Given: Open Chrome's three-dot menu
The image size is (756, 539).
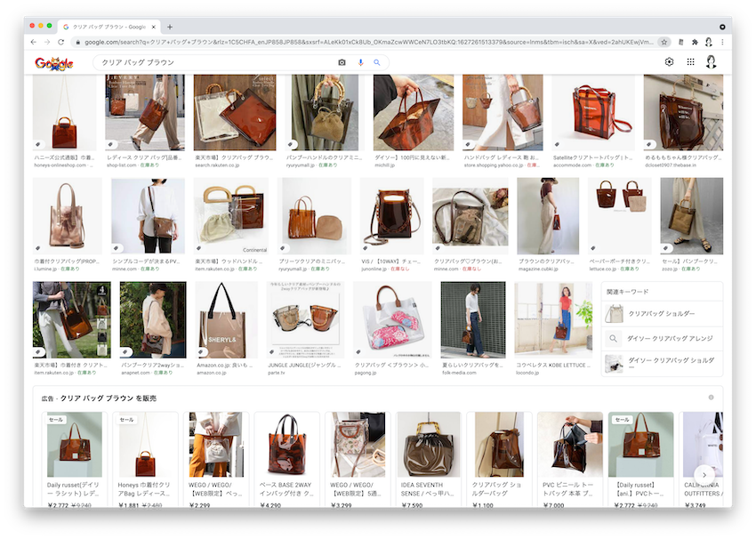Looking at the screenshot, I should tap(722, 42).
